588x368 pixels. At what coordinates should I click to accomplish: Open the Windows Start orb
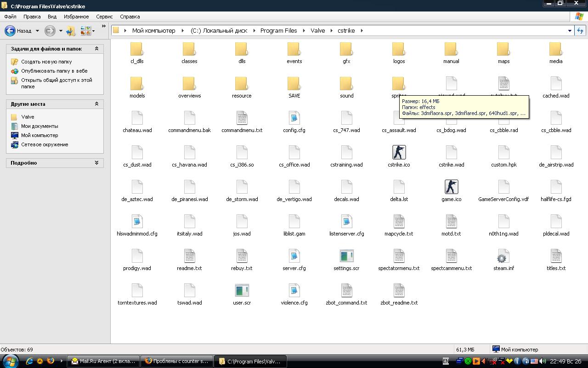[10, 361]
